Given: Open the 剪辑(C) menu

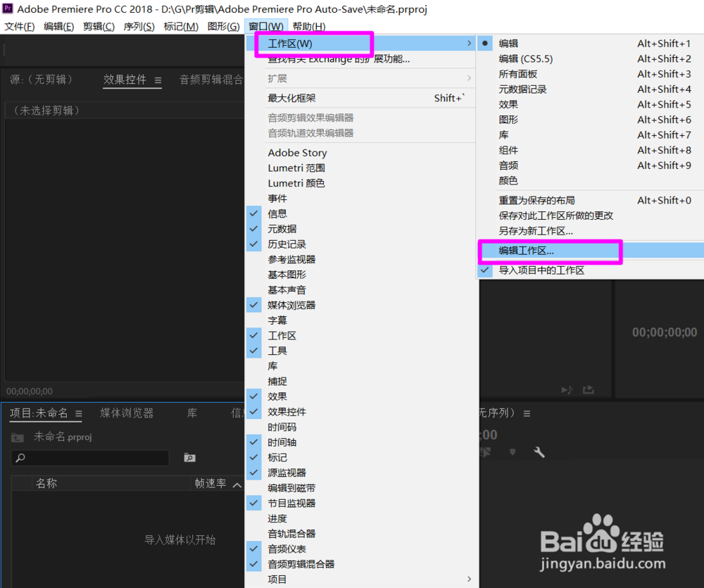Looking at the screenshot, I should pyautogui.click(x=99, y=27).
